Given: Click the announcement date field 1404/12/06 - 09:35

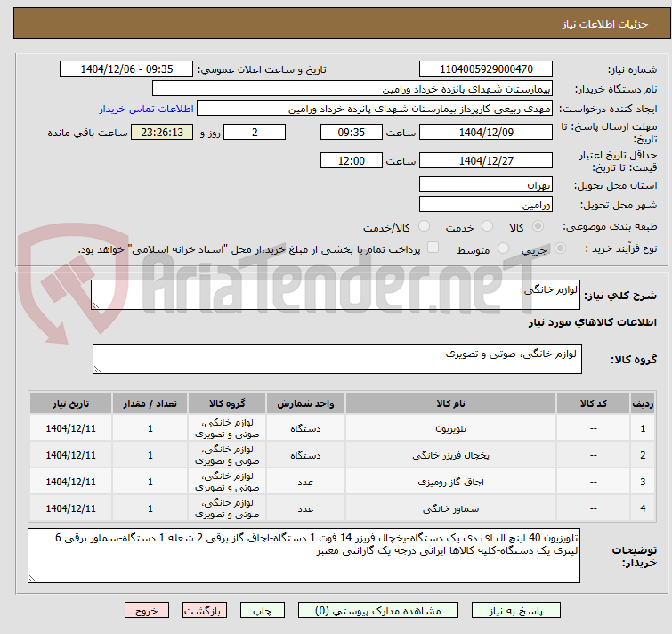Looking at the screenshot, I should [126, 69].
